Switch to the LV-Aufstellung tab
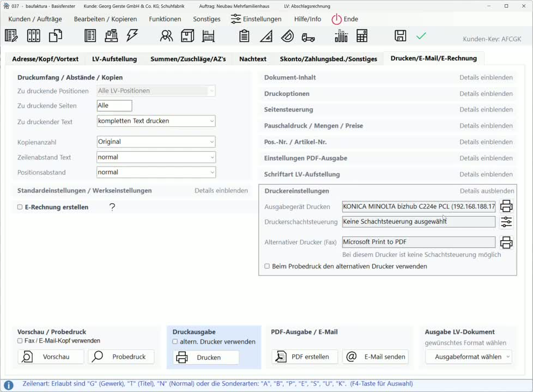Image resolution: width=533 pixels, height=392 pixels. [x=114, y=59]
